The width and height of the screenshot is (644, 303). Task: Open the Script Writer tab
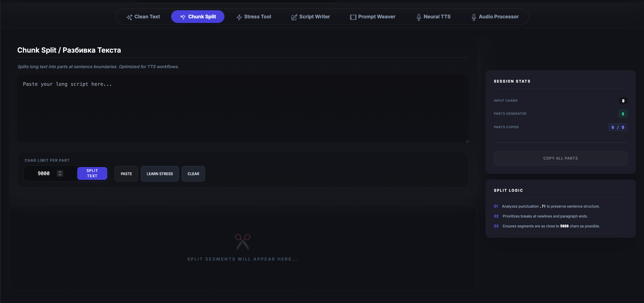pos(311,17)
